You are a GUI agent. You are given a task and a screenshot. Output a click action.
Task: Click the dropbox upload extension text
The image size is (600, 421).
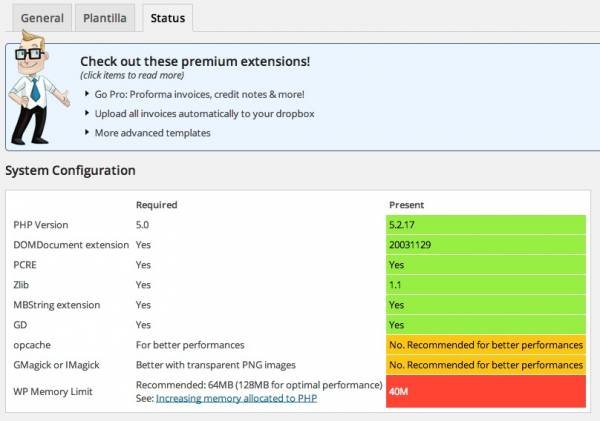[204, 114]
